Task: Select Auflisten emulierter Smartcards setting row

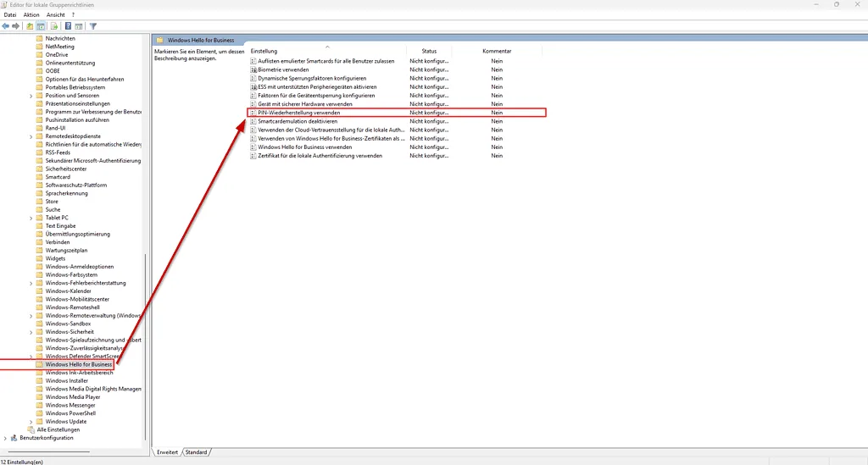Action: point(326,61)
